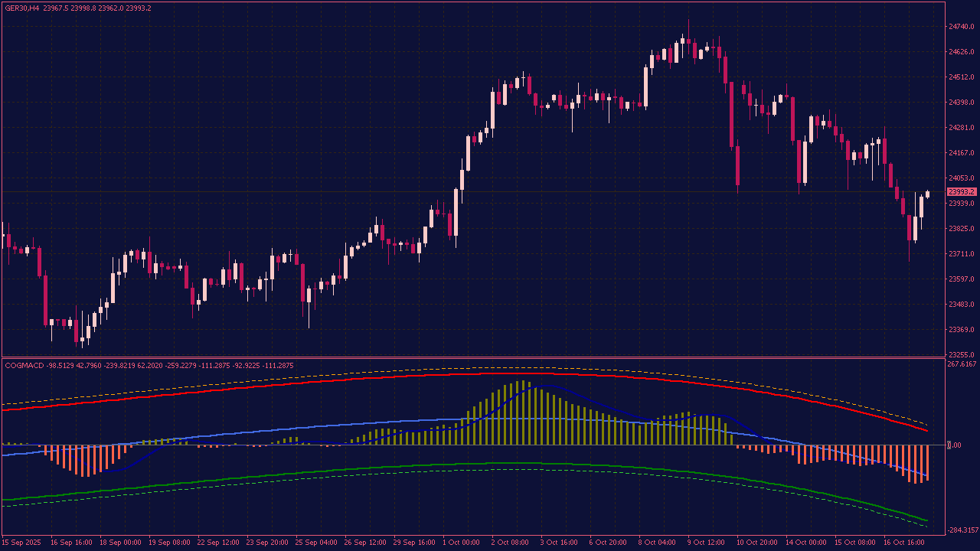
Task: Click the divider between chart and indicator window
Action: pos(459,359)
